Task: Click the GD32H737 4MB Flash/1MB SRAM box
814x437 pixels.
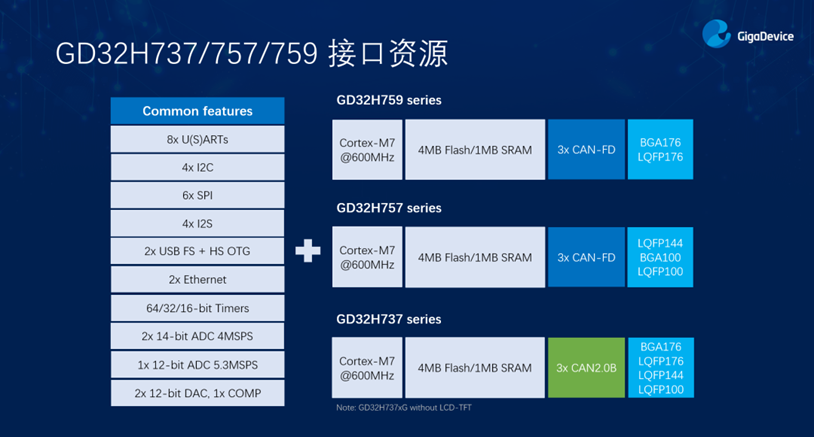Action: (475, 368)
